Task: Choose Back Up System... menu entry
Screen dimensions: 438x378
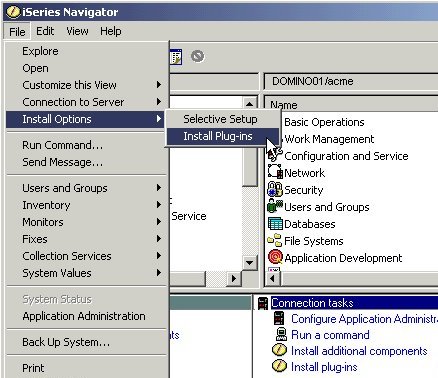Action: click(x=85, y=342)
